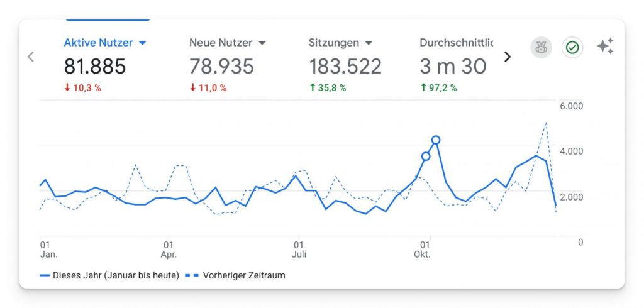Select the Aktive Nutzer metric tab

coord(98,43)
